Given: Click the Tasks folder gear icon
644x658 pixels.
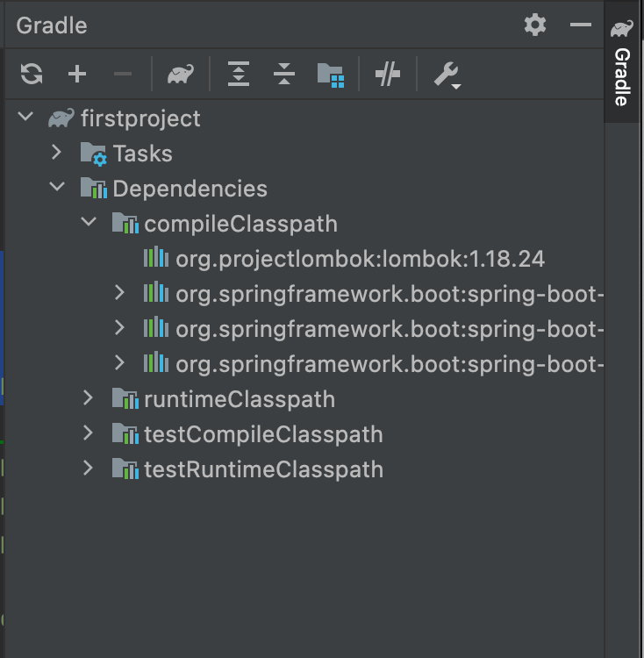Looking at the screenshot, I should click(94, 154).
